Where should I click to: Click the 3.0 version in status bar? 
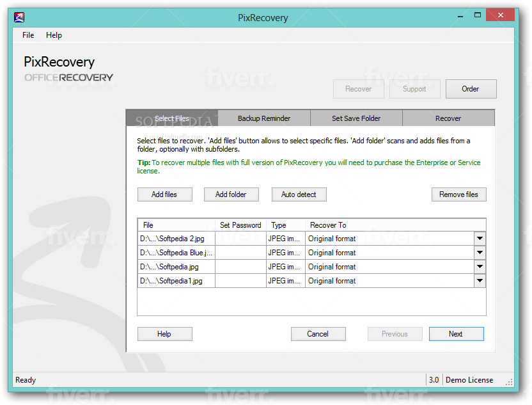(434, 380)
